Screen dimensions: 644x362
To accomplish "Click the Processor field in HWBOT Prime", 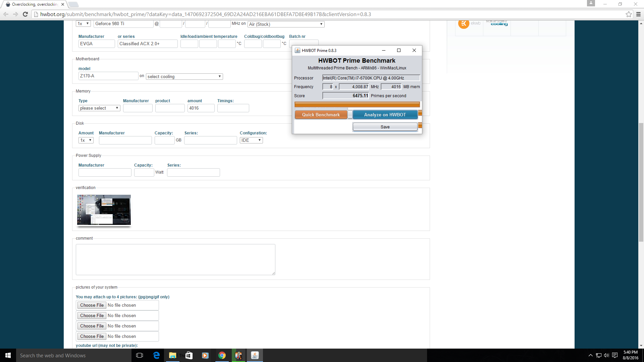I will click(371, 78).
